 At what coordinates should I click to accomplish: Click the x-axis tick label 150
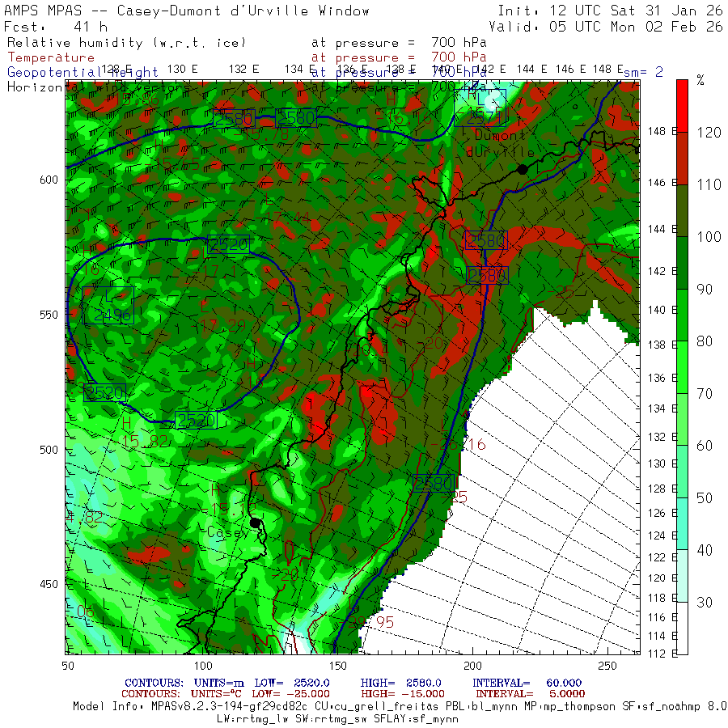click(x=337, y=667)
